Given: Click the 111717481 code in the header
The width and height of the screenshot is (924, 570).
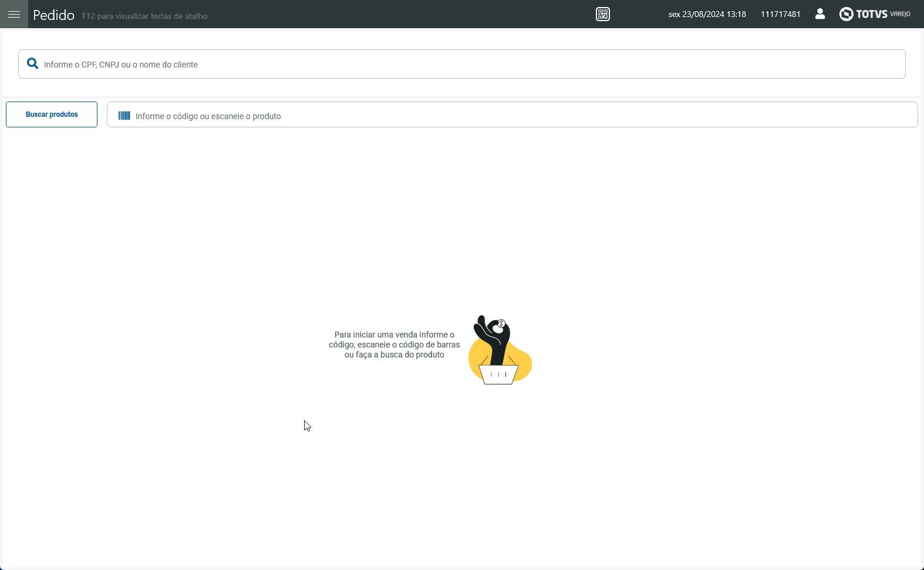Looking at the screenshot, I should 781,14.
